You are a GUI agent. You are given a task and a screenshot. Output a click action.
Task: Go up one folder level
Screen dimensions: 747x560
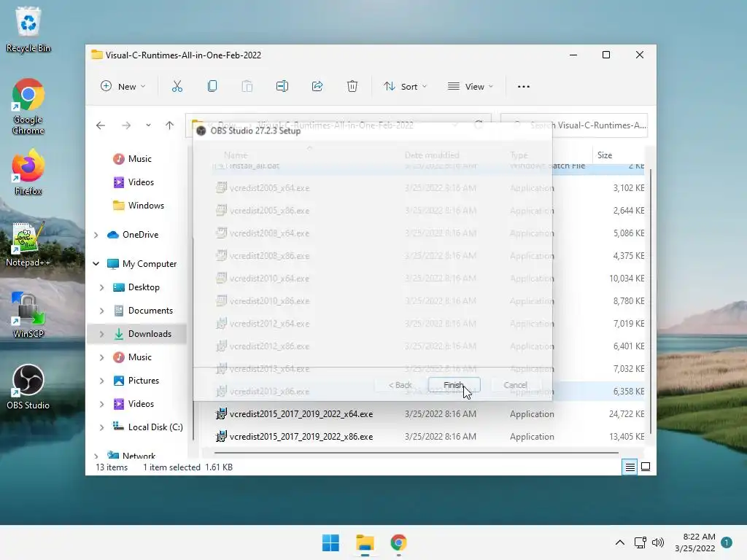point(169,125)
